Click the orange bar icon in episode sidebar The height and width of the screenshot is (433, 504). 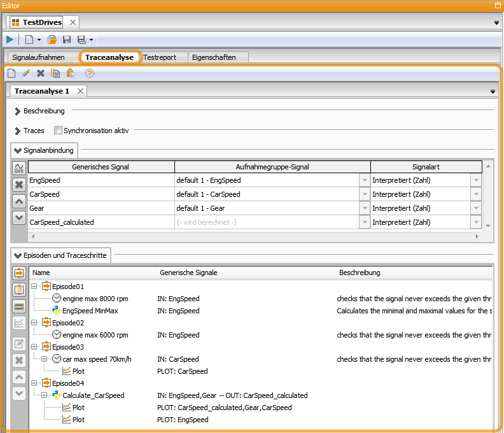pyautogui.click(x=19, y=306)
